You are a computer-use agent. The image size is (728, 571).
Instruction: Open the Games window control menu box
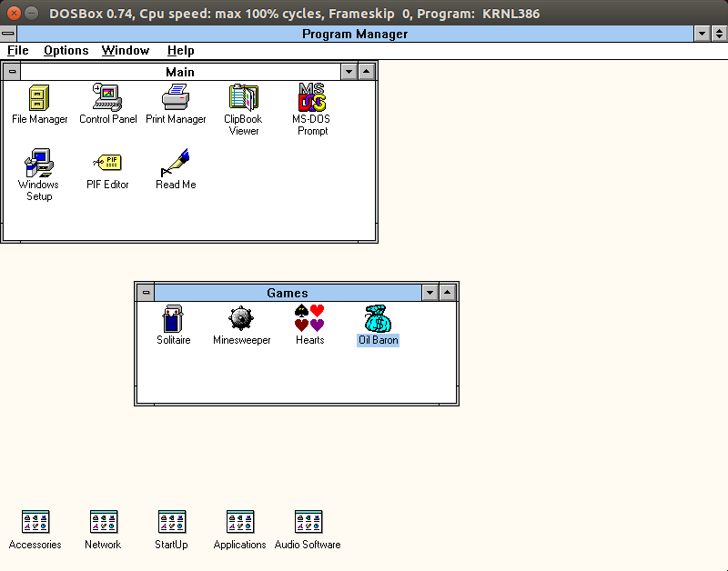pyautogui.click(x=146, y=293)
